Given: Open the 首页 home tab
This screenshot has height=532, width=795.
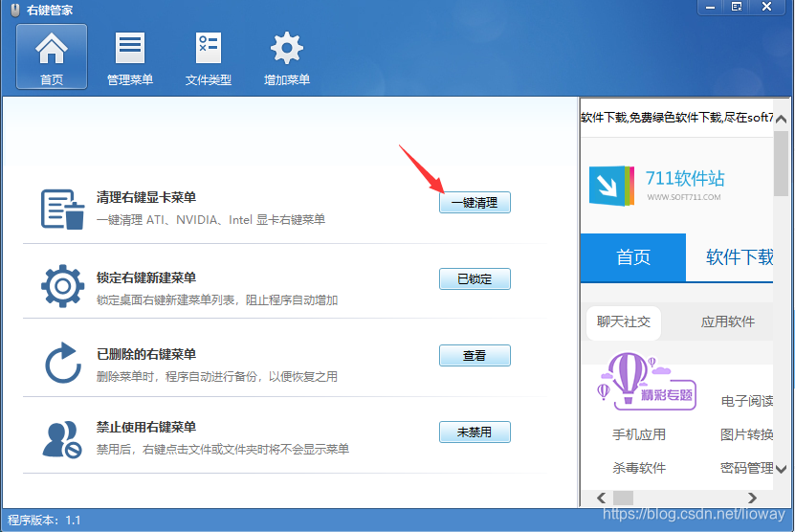Looking at the screenshot, I should point(52,56).
